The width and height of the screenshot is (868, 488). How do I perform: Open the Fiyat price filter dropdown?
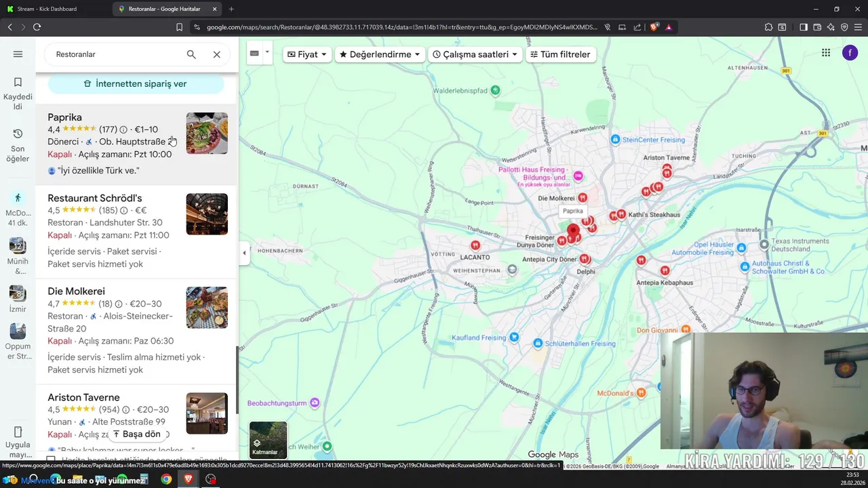coord(307,54)
